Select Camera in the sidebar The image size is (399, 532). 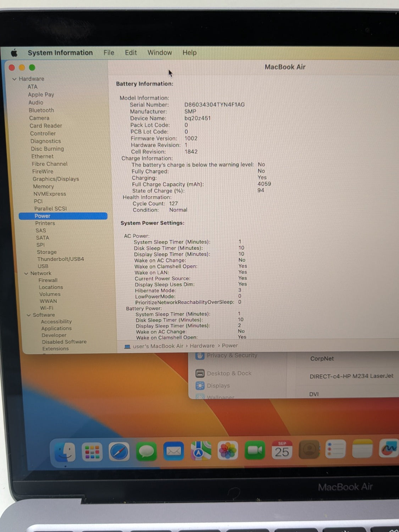tap(39, 118)
